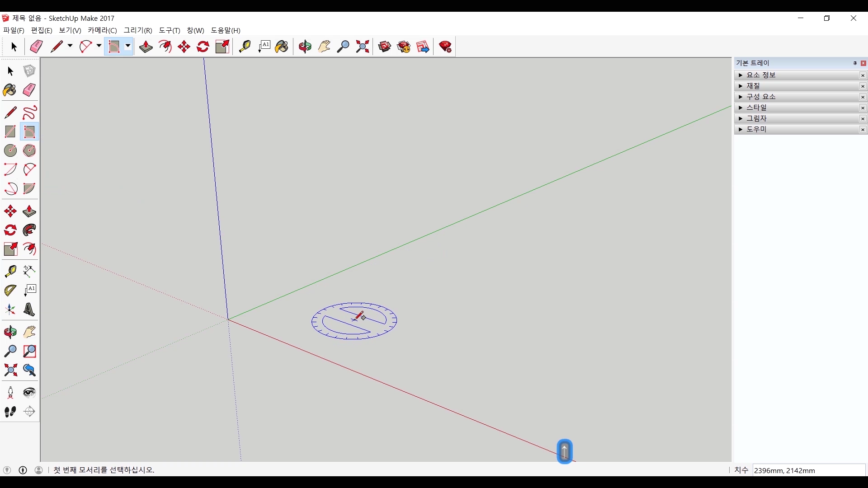Click the geo-location status icon

click(7, 470)
